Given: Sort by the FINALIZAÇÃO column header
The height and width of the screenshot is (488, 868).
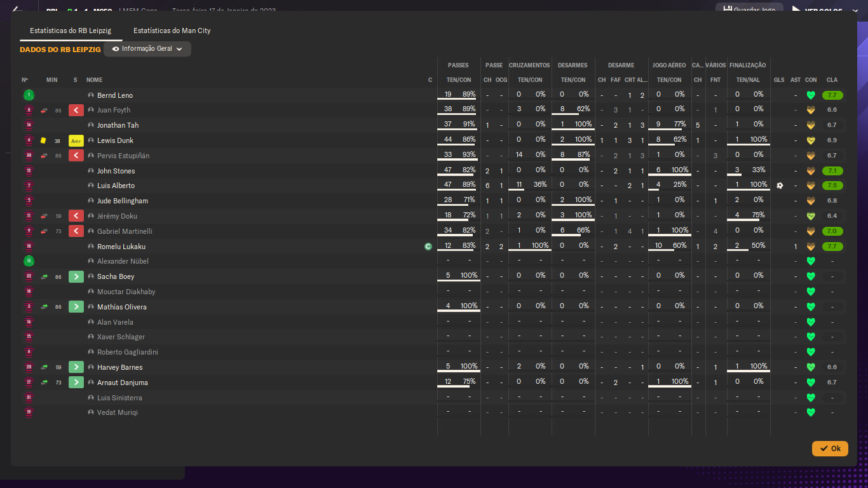Looking at the screenshot, I should [748, 65].
